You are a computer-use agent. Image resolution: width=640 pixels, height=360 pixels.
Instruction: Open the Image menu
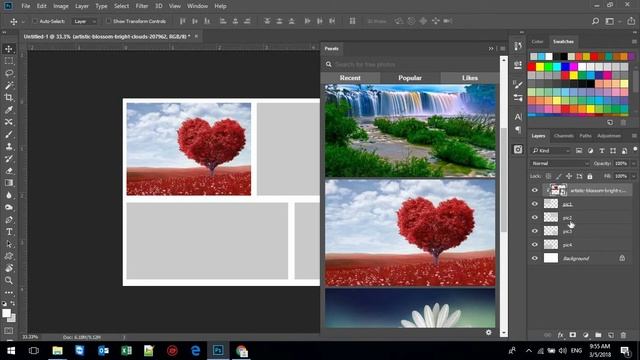(x=61, y=6)
